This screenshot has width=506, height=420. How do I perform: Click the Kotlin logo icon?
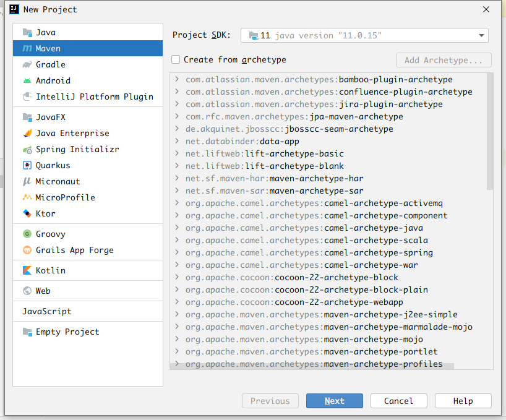pos(27,270)
